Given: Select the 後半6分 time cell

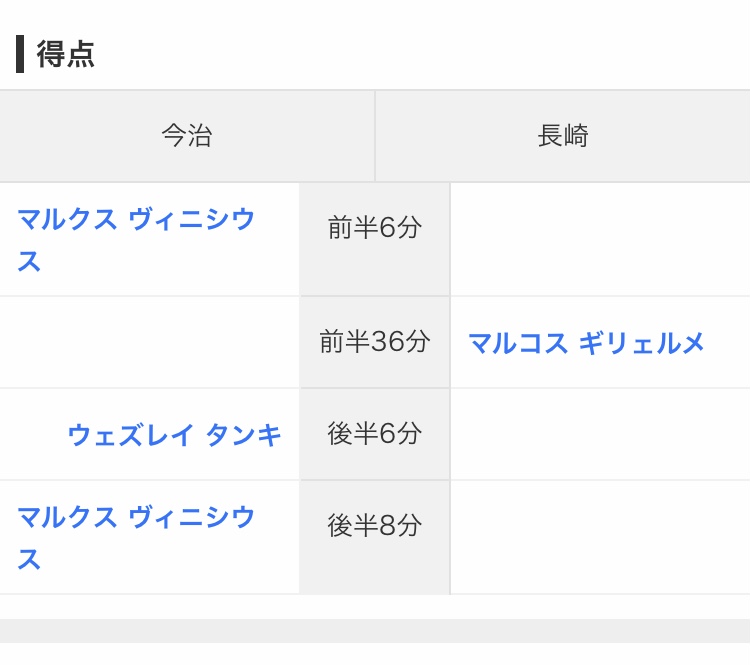Looking at the screenshot, I should [375, 434].
